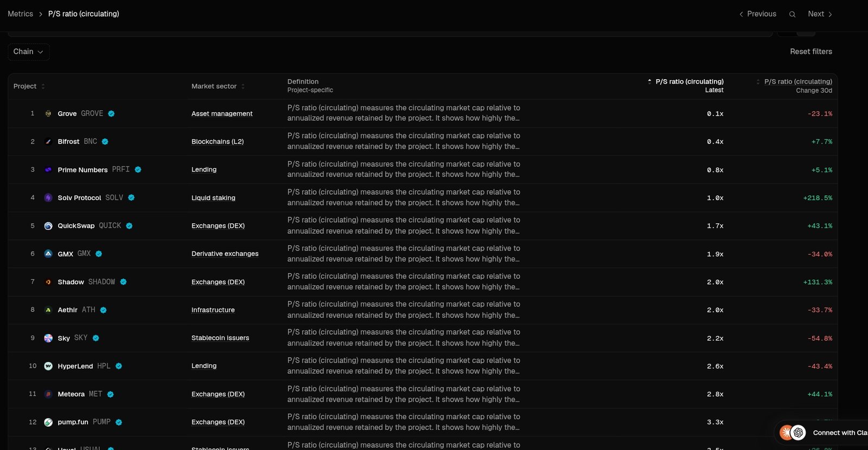Image resolution: width=868 pixels, height=450 pixels.
Task: Click the P/S ratio (circulating) breadcrumb
Action: click(x=84, y=14)
